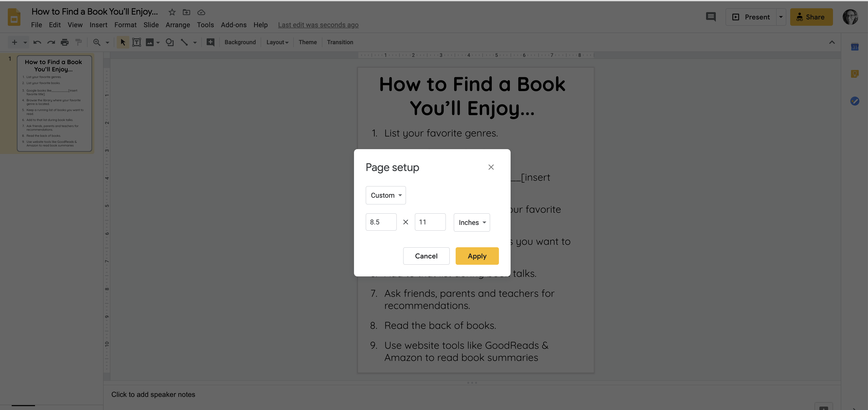
Task: Select the text box tool
Action: (x=136, y=43)
